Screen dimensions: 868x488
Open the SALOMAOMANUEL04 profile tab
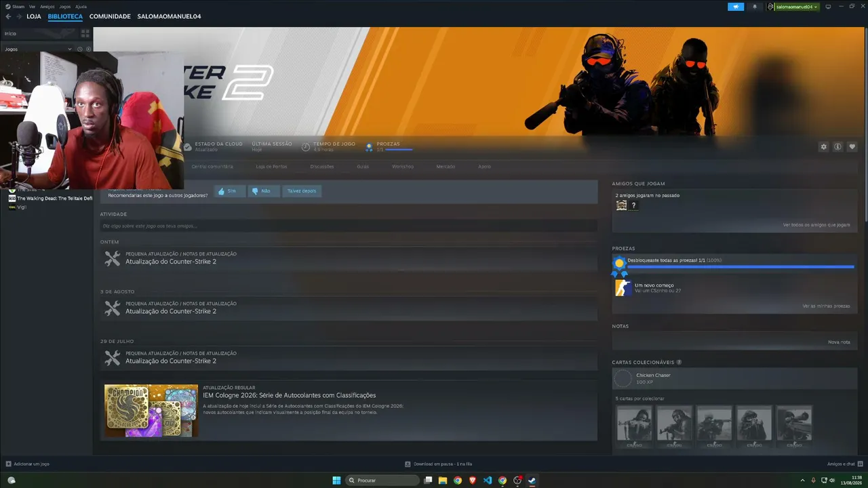coord(169,16)
